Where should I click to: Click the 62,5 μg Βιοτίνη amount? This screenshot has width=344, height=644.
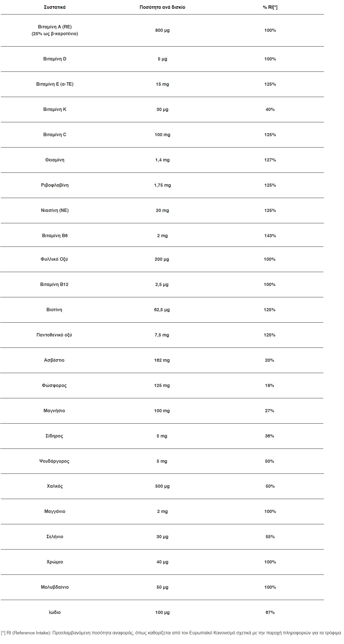[162, 310]
